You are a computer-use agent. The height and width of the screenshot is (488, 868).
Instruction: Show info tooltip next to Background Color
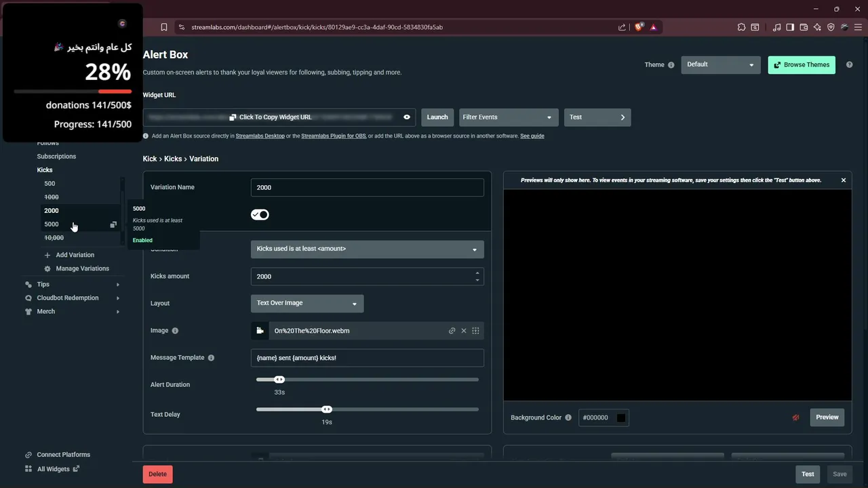[x=568, y=418]
